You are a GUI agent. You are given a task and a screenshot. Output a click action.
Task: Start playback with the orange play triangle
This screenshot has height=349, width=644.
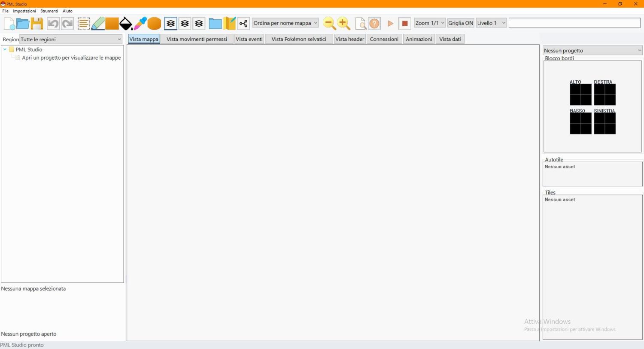[x=390, y=24]
